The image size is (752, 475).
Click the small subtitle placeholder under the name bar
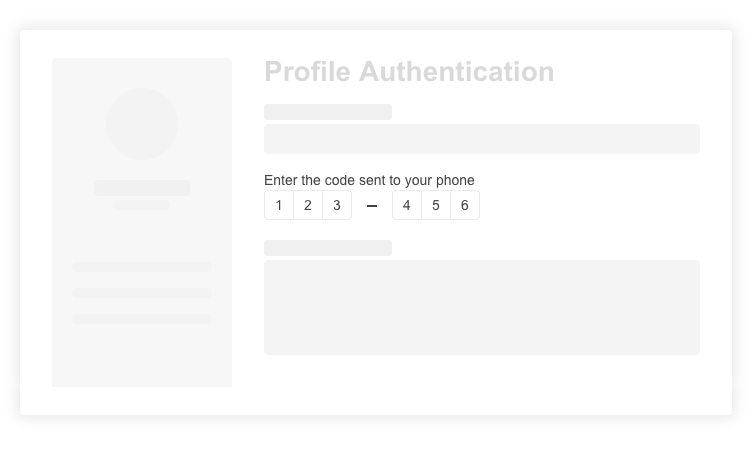click(x=142, y=205)
